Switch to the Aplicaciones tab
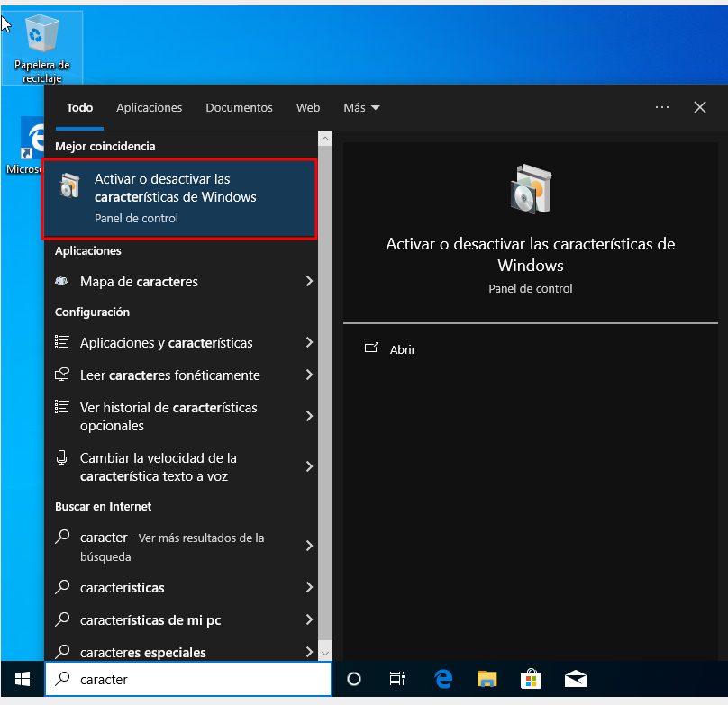 click(149, 107)
